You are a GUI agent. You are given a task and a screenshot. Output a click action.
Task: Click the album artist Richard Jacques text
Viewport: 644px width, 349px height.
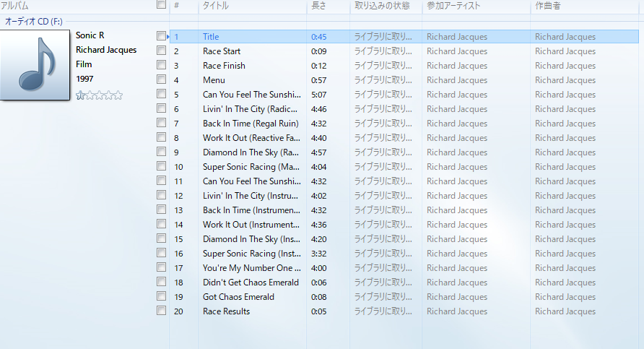coord(106,50)
